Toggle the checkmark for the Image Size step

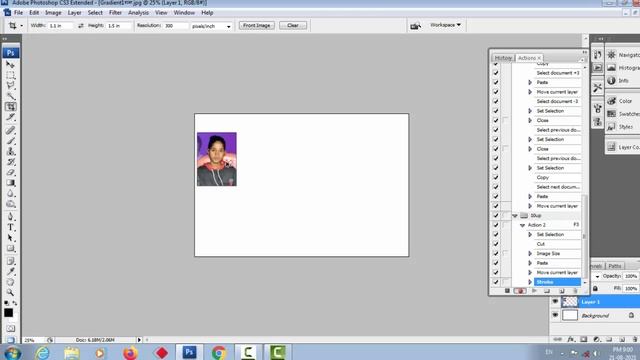[x=496, y=253]
